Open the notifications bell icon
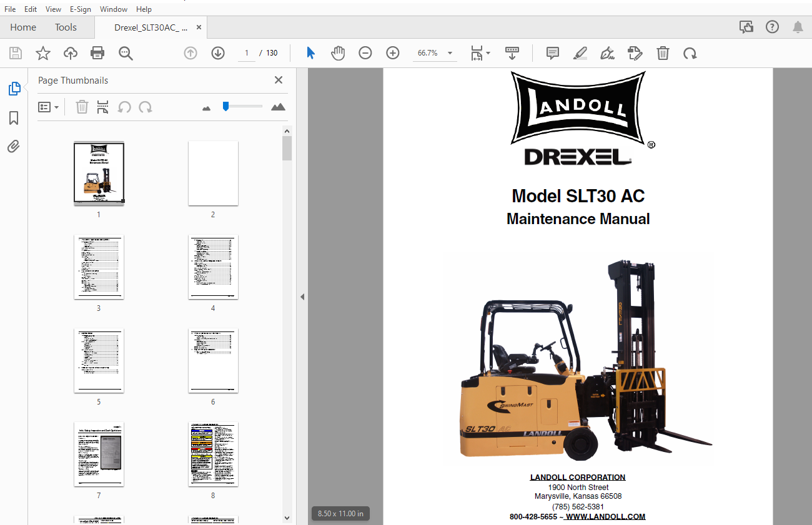812x525 pixels. click(x=798, y=27)
